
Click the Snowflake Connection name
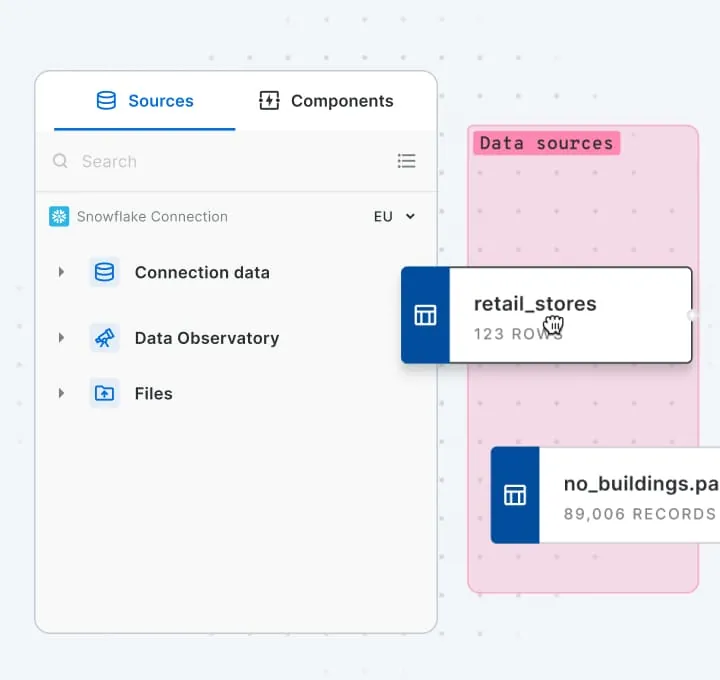tap(152, 216)
